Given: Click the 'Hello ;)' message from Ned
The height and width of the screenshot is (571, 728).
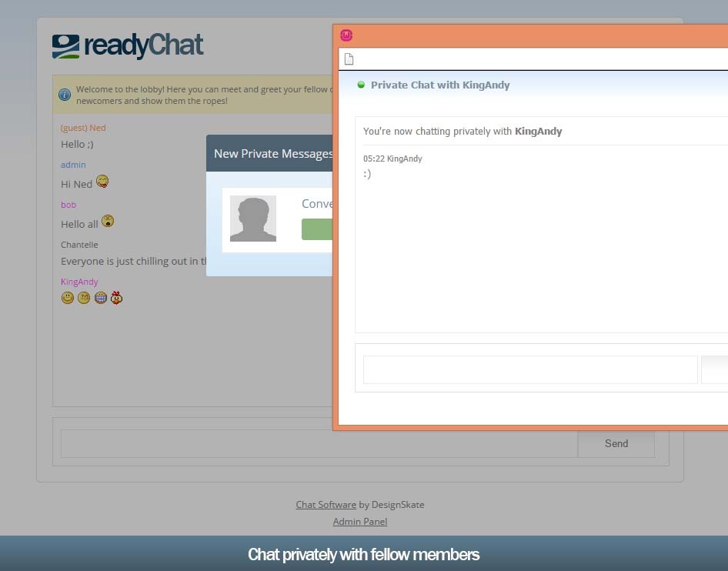Looking at the screenshot, I should 77,145.
